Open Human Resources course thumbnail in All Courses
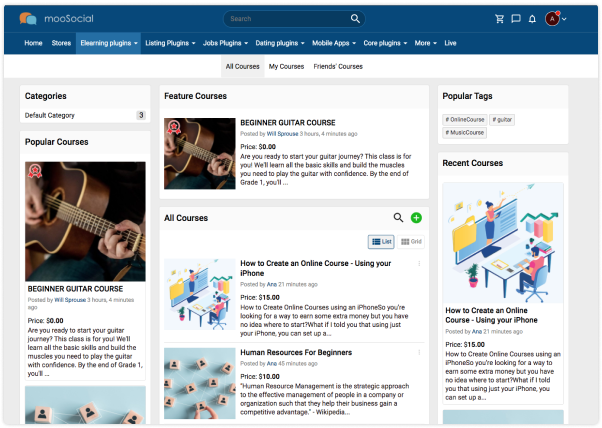The width and height of the screenshot is (602, 428). pos(200,383)
